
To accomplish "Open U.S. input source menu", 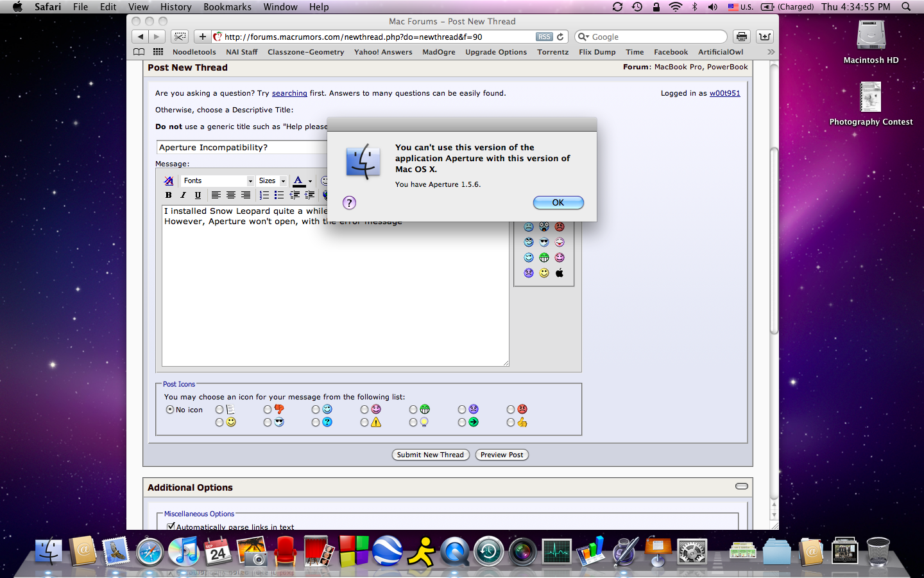I will 740,7.
